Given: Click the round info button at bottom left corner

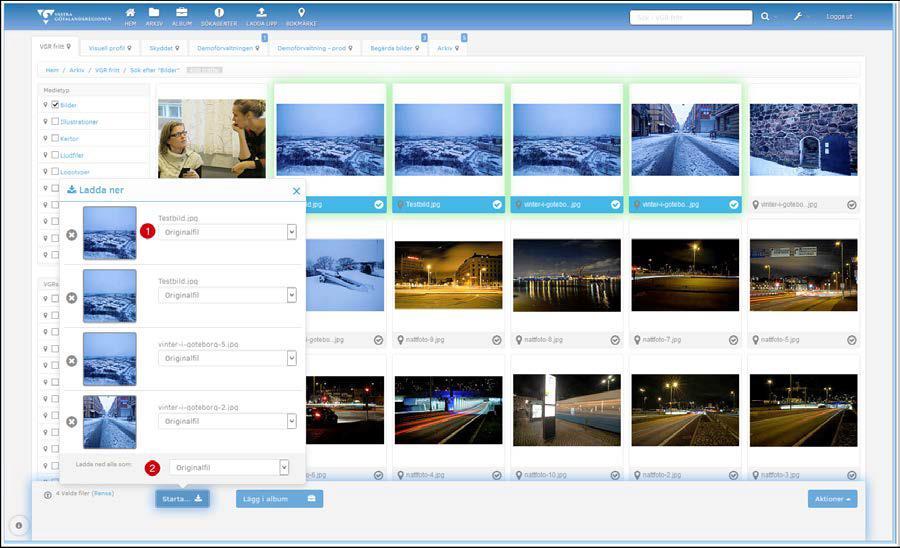Looking at the screenshot, I should (x=19, y=525).
